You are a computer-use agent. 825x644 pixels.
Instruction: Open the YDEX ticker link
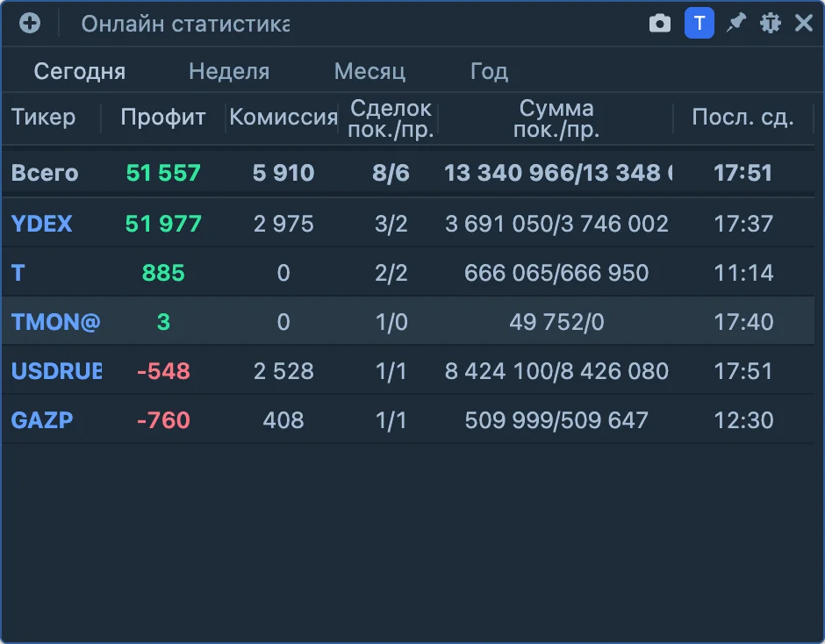[x=41, y=224]
